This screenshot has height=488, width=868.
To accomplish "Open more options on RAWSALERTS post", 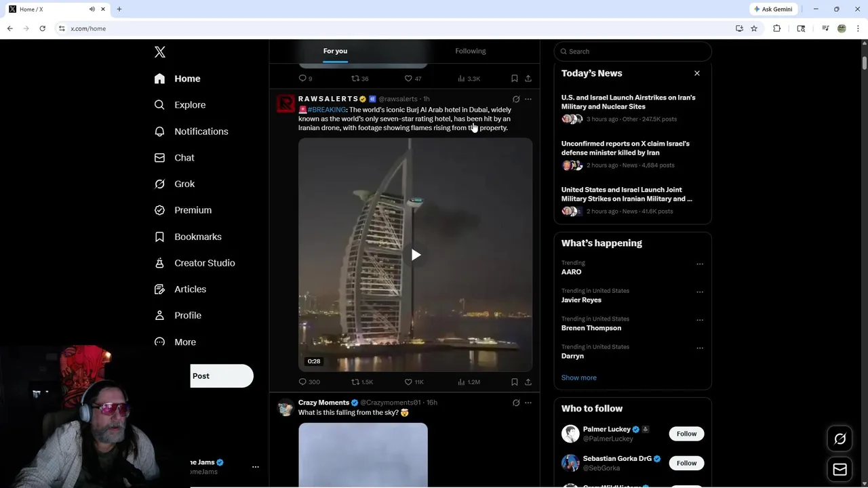I will [528, 99].
